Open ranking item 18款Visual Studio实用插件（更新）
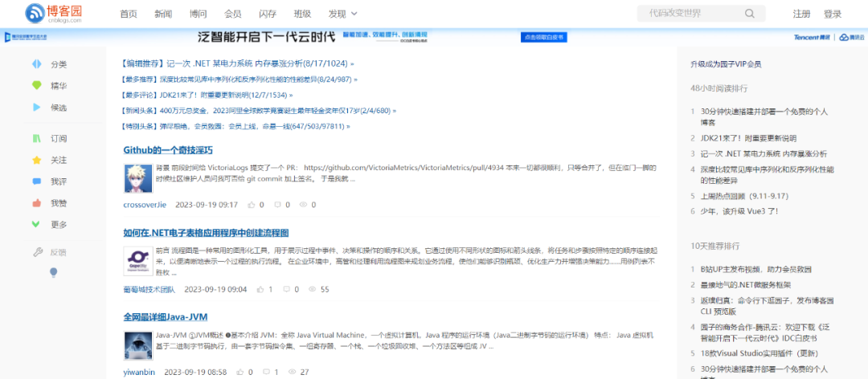The image size is (868, 379). (x=759, y=353)
